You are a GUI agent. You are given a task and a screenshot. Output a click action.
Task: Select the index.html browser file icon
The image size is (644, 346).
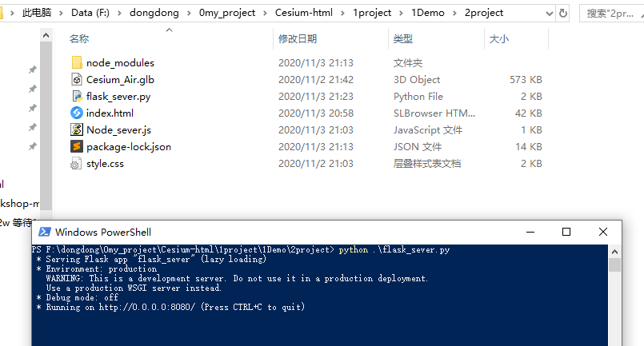pos(77,113)
